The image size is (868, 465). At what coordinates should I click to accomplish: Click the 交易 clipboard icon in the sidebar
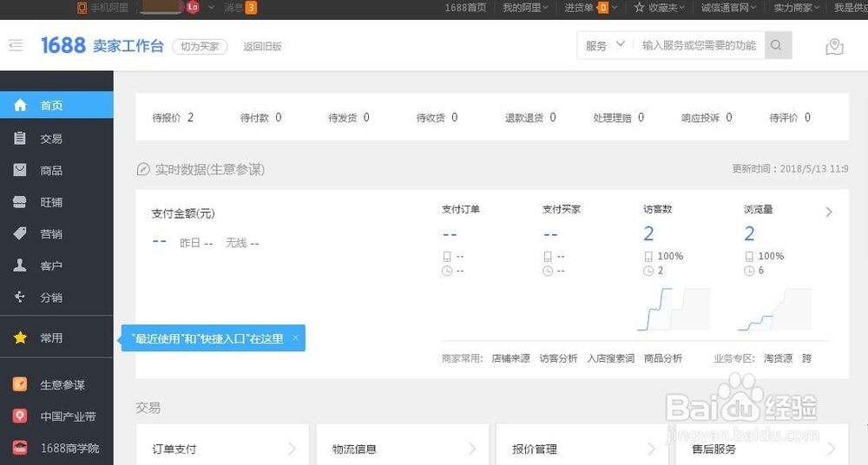pos(20,138)
